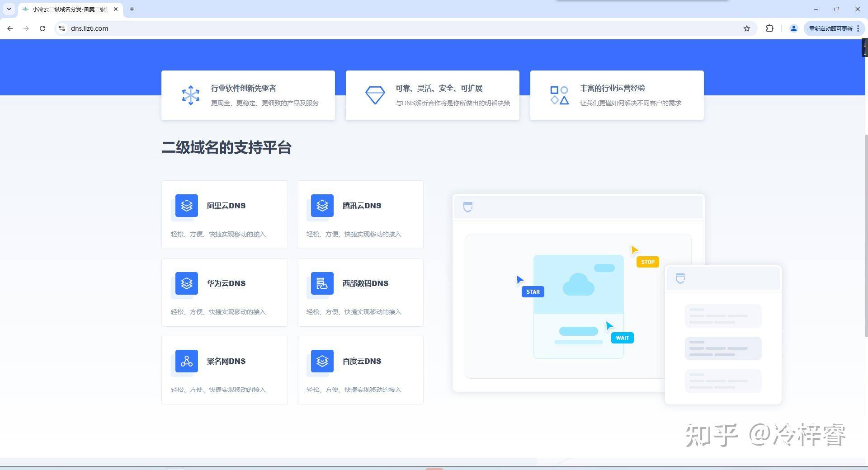Click 重新启动即可更新 update button
Screen dimensions: 868x470
[x=831, y=28]
